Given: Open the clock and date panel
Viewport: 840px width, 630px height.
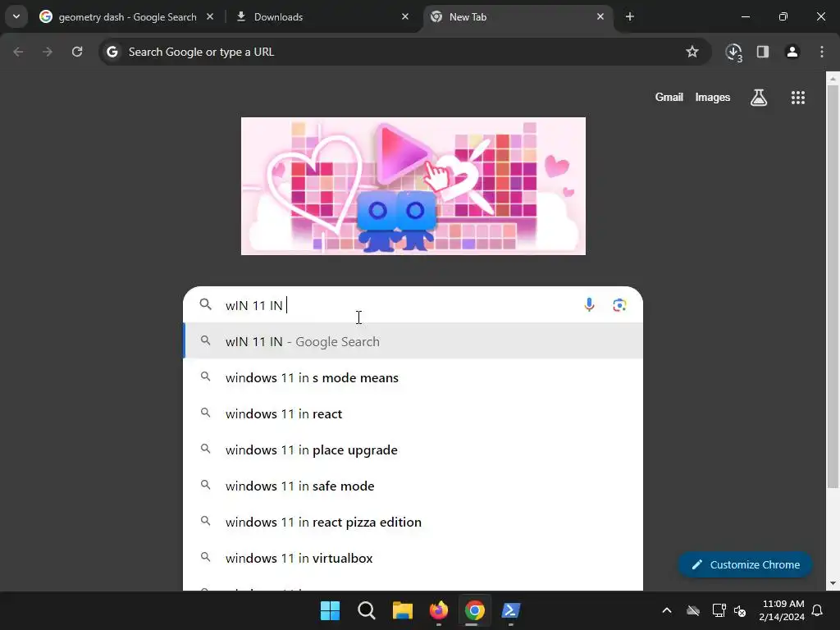Looking at the screenshot, I should click(782, 610).
